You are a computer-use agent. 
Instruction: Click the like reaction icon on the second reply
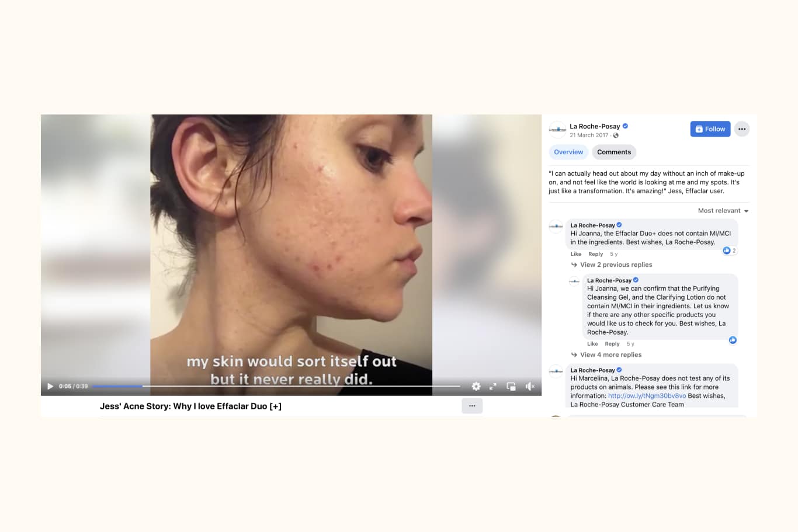[733, 340]
